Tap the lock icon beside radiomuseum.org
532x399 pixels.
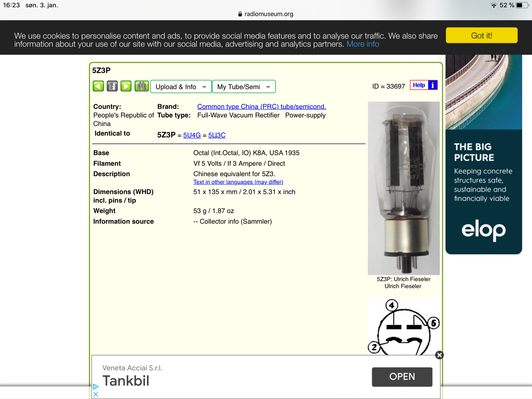point(240,14)
